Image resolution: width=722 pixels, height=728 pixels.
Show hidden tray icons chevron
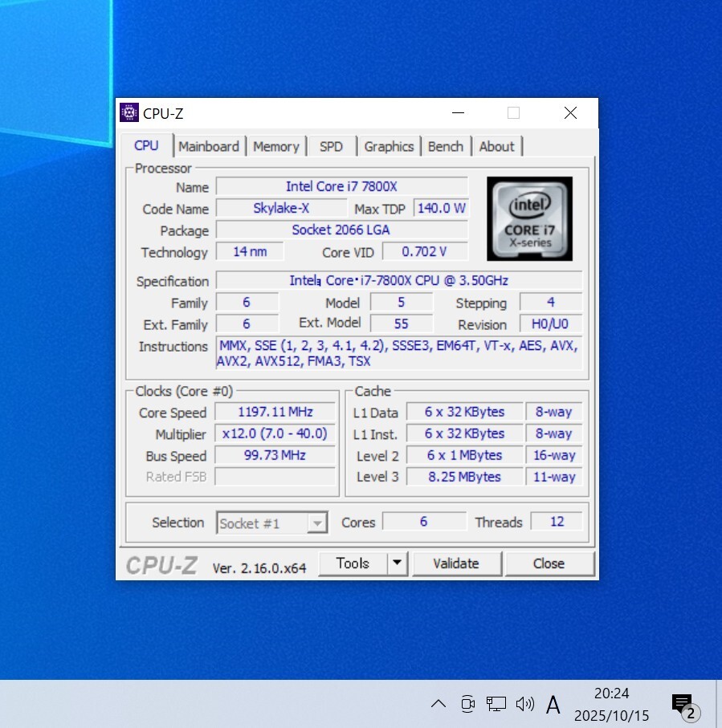[439, 704]
